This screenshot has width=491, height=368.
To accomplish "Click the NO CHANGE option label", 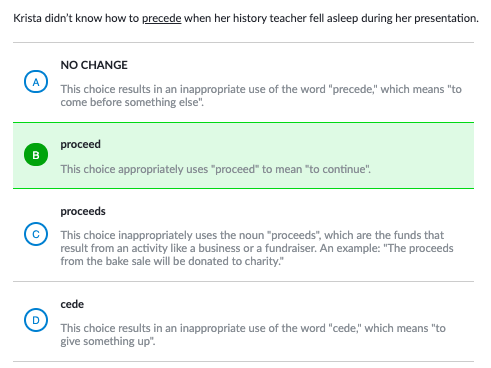I will click(x=94, y=65).
